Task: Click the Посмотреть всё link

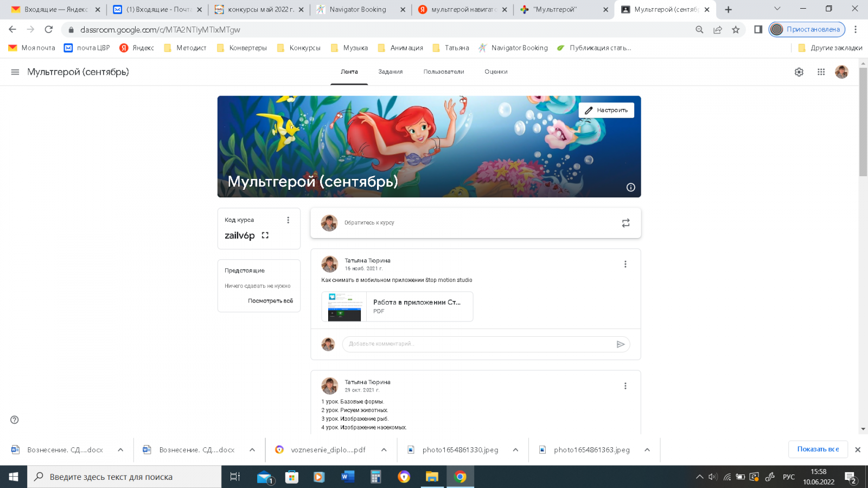Action: tap(270, 301)
